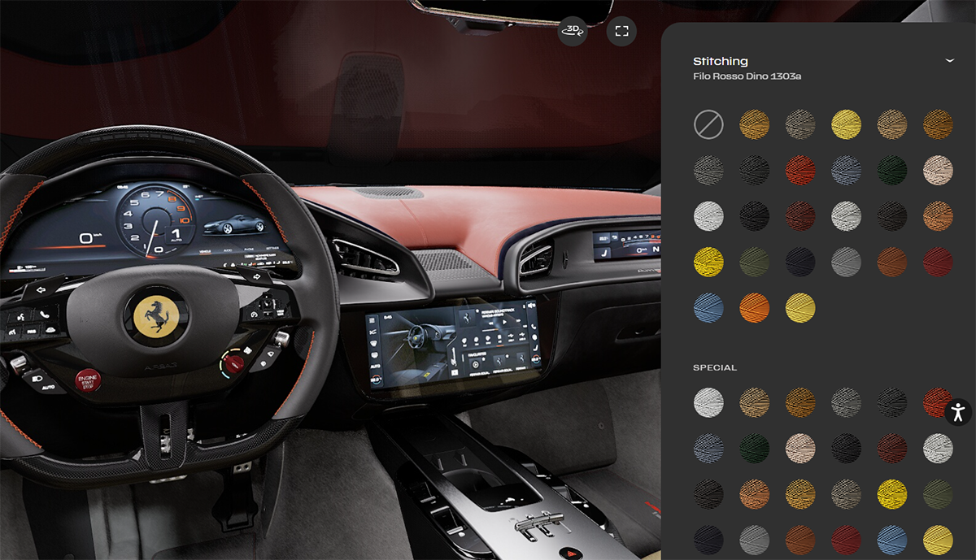The image size is (976, 560).
Task: Open the accessibility options widget
Action: (958, 411)
